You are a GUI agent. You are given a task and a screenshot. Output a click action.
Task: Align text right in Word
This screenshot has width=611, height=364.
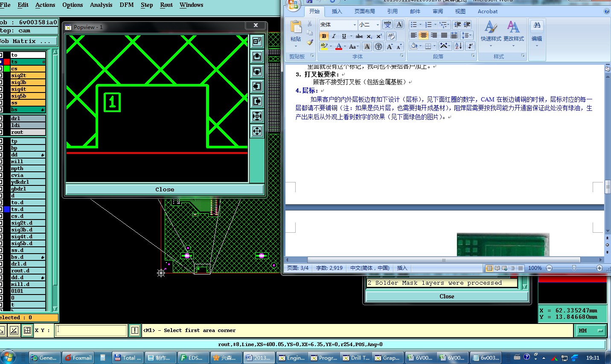pos(434,35)
